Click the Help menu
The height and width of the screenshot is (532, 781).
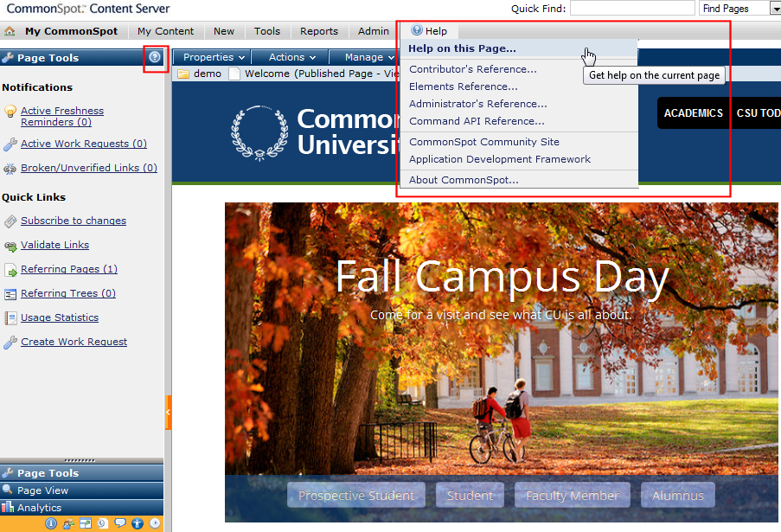coord(429,31)
